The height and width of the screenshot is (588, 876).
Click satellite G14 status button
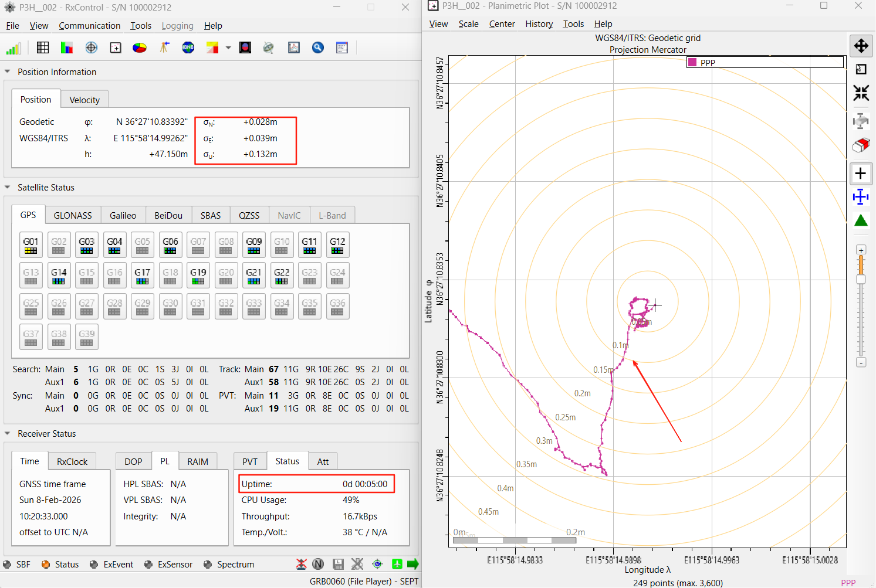click(x=59, y=276)
